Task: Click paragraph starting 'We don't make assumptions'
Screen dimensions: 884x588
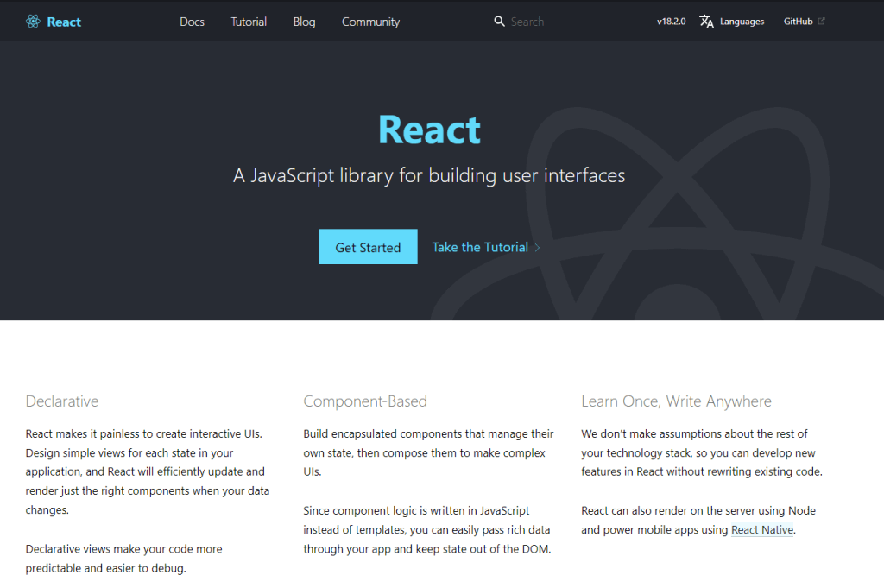Action: point(702,452)
